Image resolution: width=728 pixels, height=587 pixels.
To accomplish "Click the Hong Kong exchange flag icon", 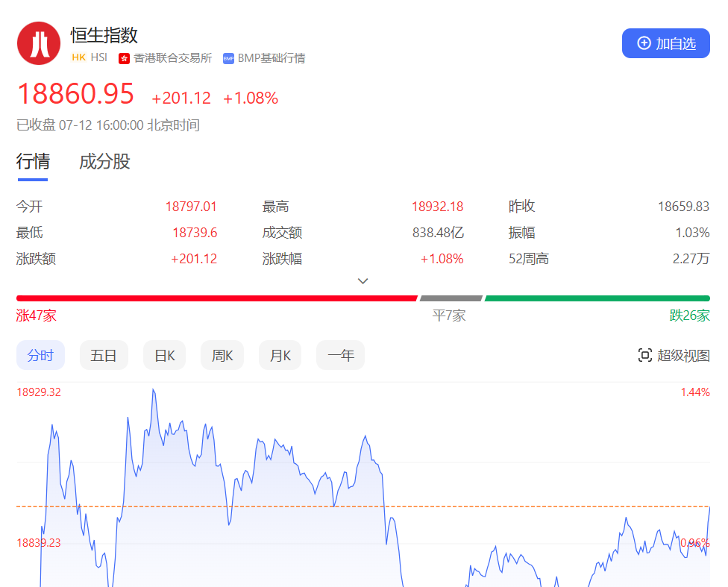I will (x=124, y=58).
